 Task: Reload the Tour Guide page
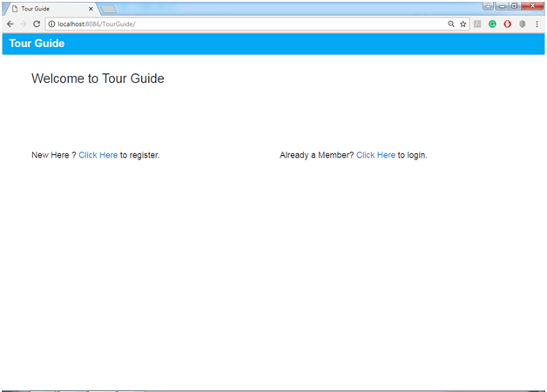coord(37,24)
